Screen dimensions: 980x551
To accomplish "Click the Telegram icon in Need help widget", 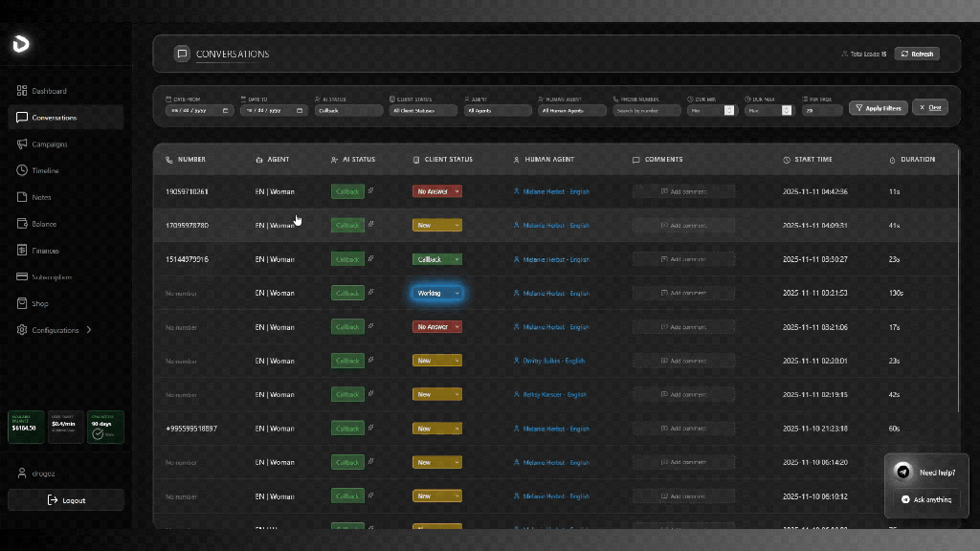I will click(902, 472).
